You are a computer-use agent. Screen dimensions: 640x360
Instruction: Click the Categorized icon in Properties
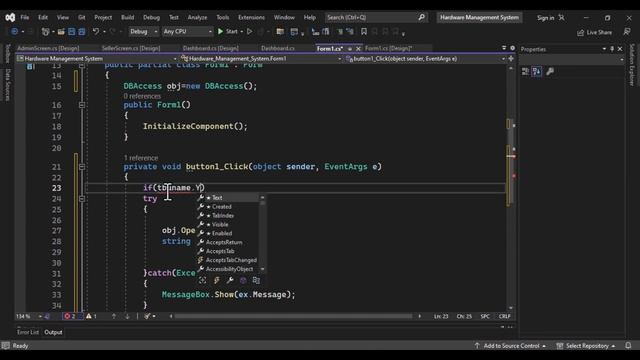pyautogui.click(x=525, y=71)
